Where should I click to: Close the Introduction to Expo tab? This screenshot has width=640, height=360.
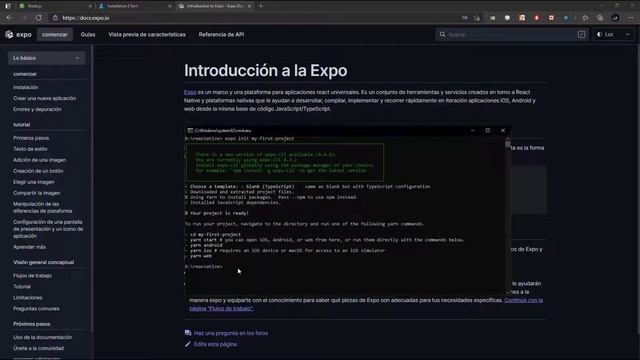(249, 6)
